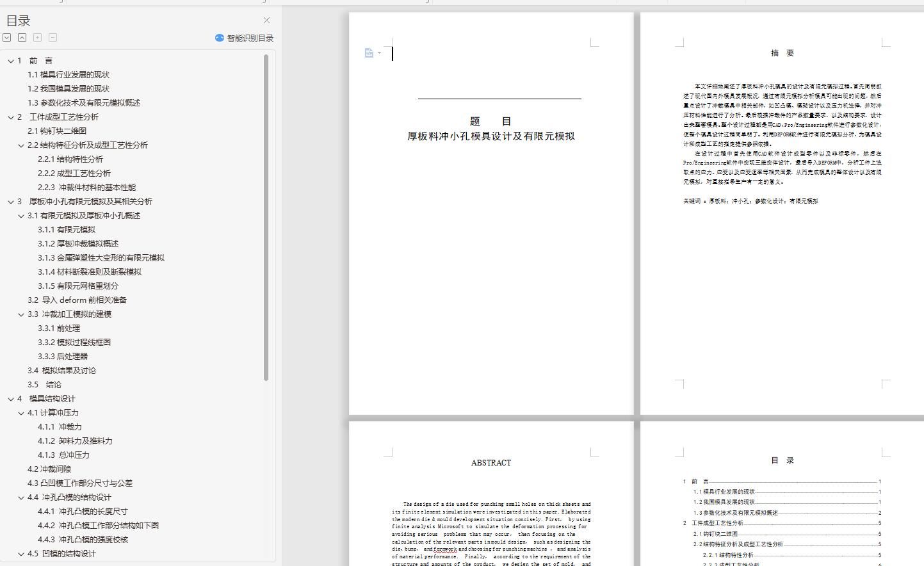Click the page layout icon on first page
The image size is (924, 566).
tap(369, 53)
